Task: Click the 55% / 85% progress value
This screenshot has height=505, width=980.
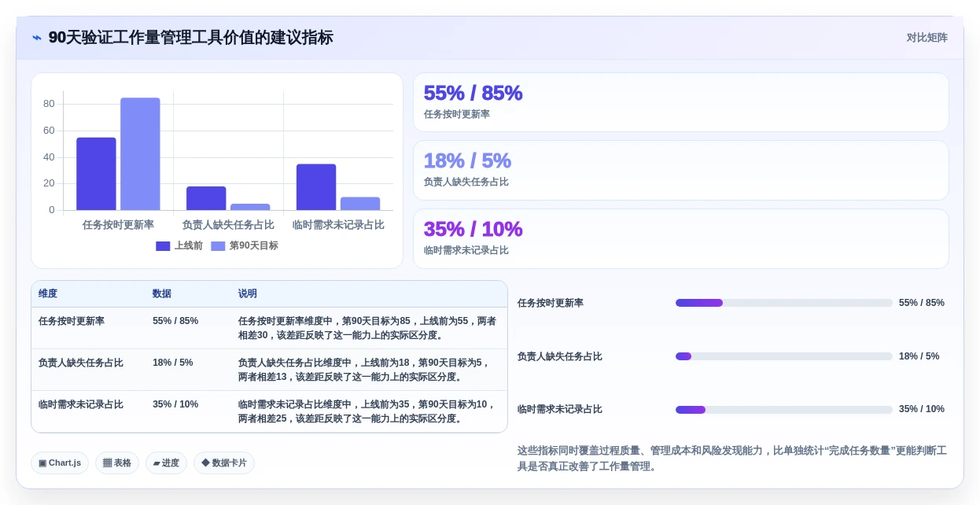Action: (x=922, y=303)
